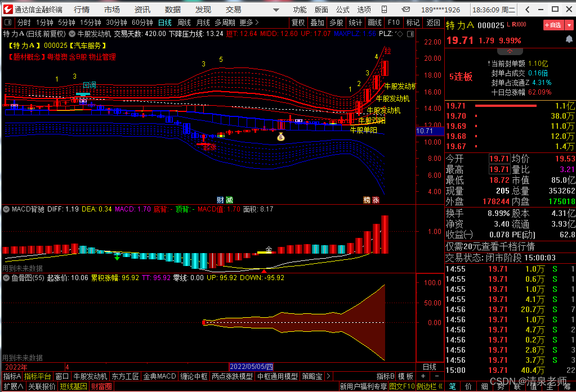The image size is (576, 392).
Task: Click the money bag marker on chart
Action: coord(281,137)
